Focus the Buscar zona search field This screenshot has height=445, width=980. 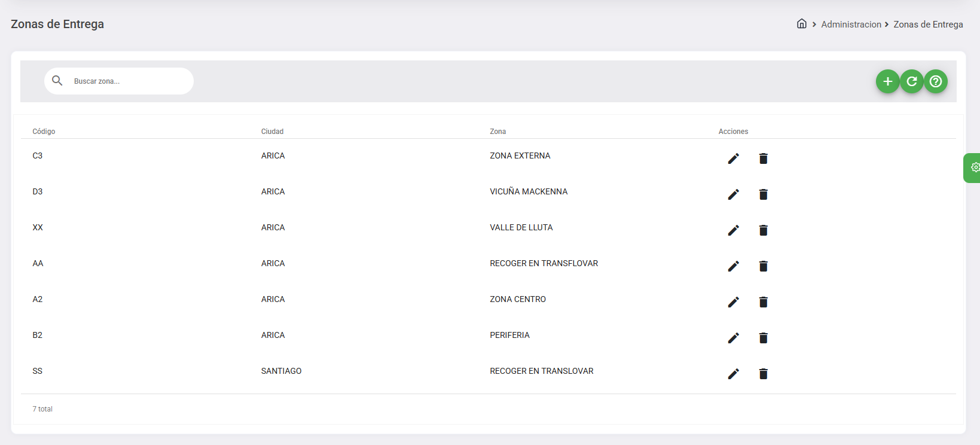pyautogui.click(x=129, y=81)
